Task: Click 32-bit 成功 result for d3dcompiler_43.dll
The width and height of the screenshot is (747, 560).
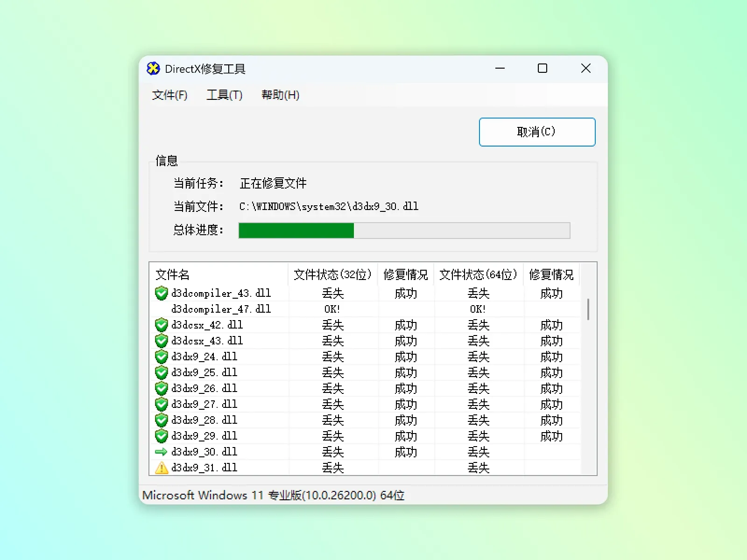Action: pyautogui.click(x=406, y=293)
